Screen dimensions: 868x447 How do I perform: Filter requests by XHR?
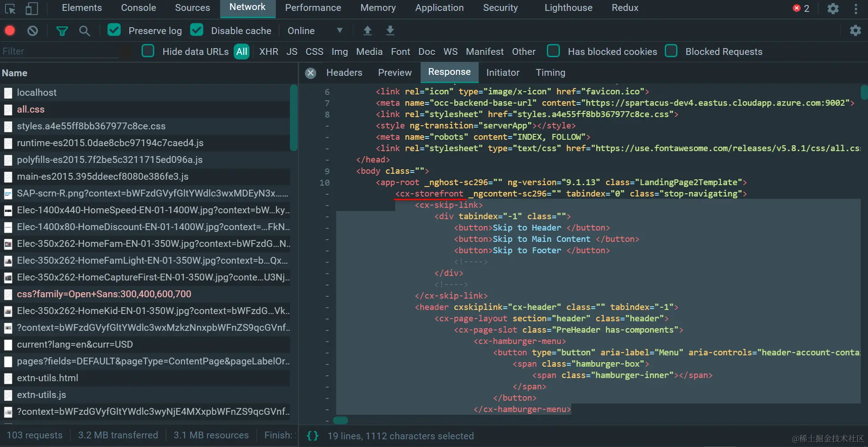(x=269, y=52)
